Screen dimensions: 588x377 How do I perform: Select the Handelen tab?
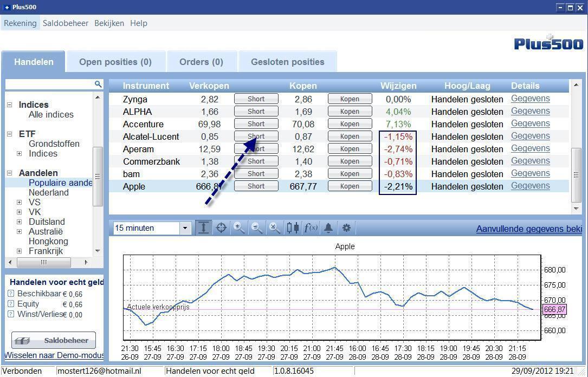(34, 62)
